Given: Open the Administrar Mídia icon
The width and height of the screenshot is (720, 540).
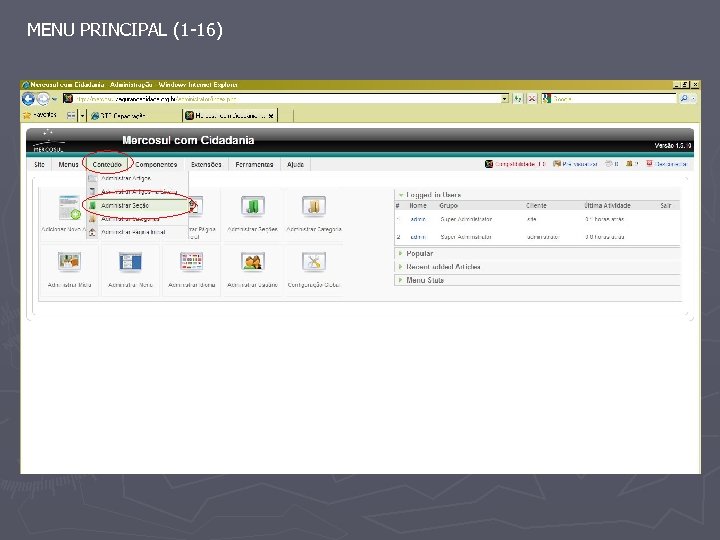Looking at the screenshot, I should [69, 262].
